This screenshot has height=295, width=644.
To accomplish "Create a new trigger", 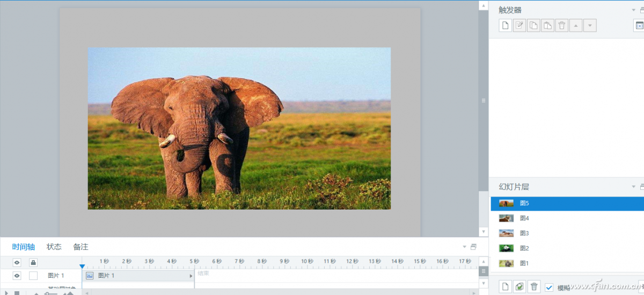I will (505, 25).
